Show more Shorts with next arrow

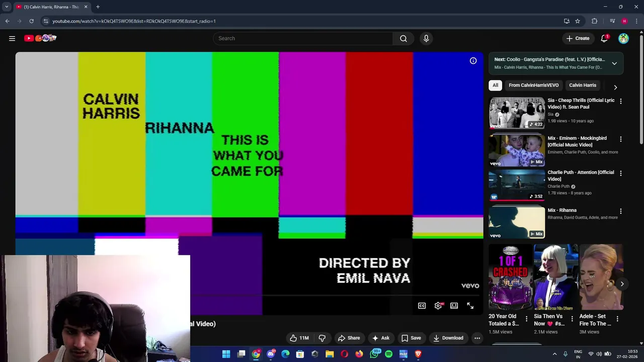tap(622, 284)
